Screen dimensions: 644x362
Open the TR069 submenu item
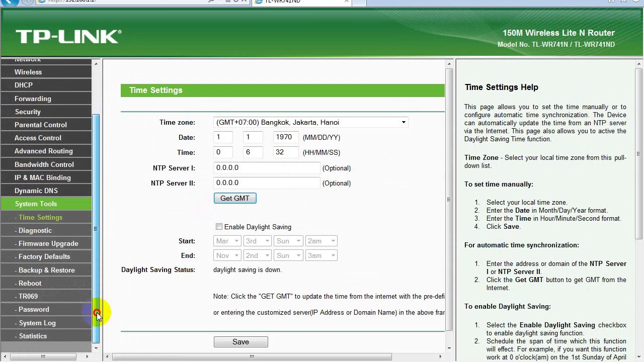[46, 296]
